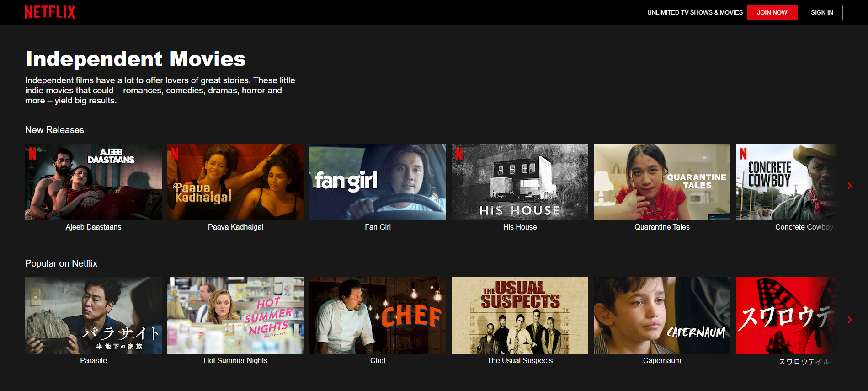Open the Ajeeb Daastaans poster thumbnail
This screenshot has width=868, height=391.
93,182
